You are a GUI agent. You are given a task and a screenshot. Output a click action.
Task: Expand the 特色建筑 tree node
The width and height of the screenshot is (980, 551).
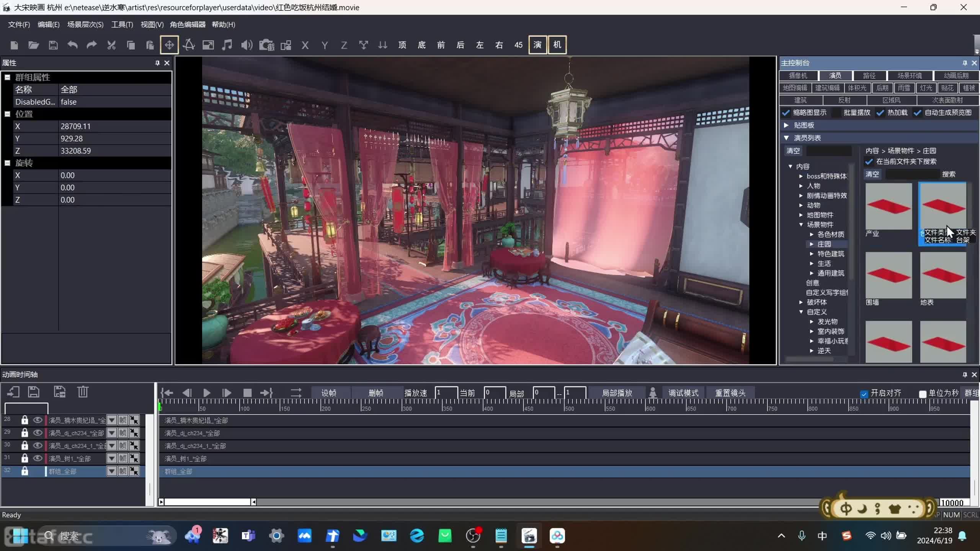click(812, 254)
